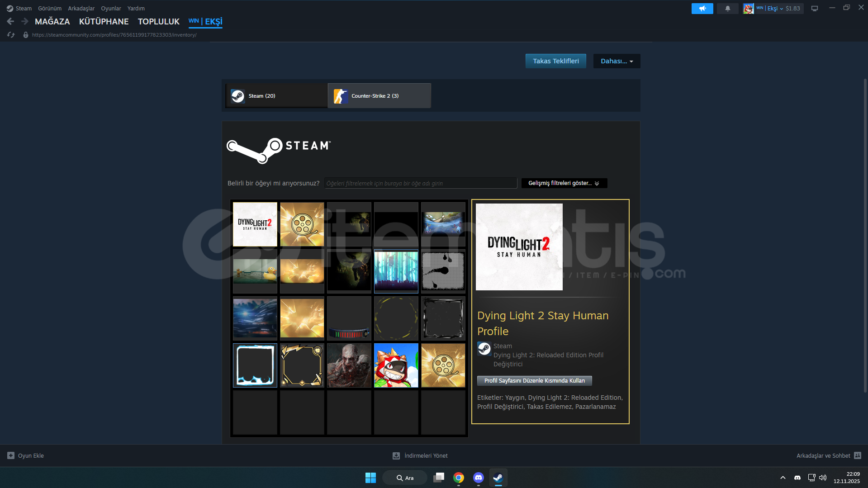
Task: Expand the Dahası... dropdown
Action: 617,61
